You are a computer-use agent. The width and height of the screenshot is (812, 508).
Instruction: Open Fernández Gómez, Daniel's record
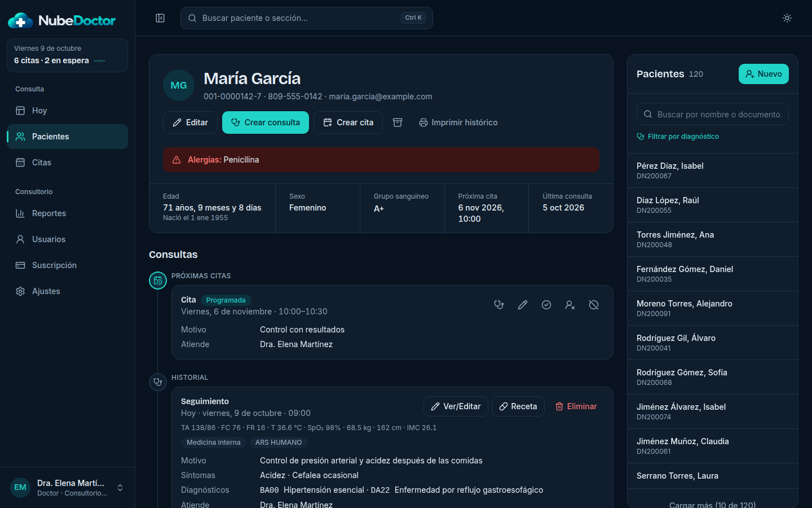[713, 274]
